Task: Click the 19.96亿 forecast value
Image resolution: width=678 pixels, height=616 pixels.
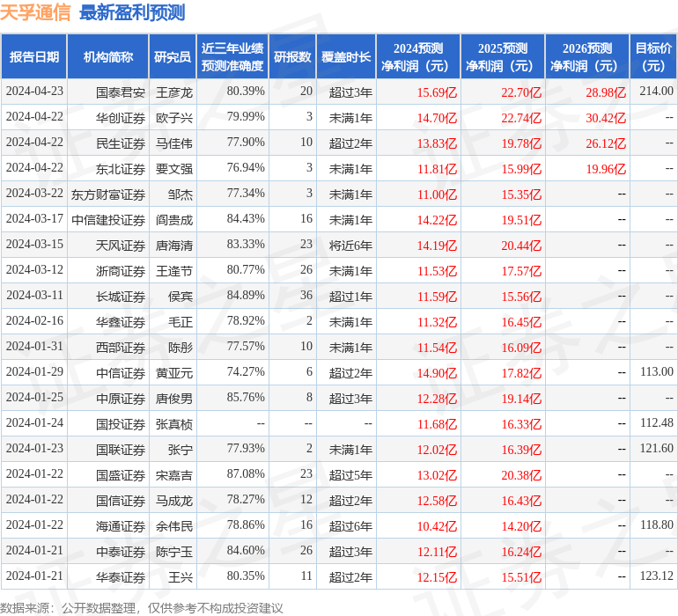Action: pos(606,169)
